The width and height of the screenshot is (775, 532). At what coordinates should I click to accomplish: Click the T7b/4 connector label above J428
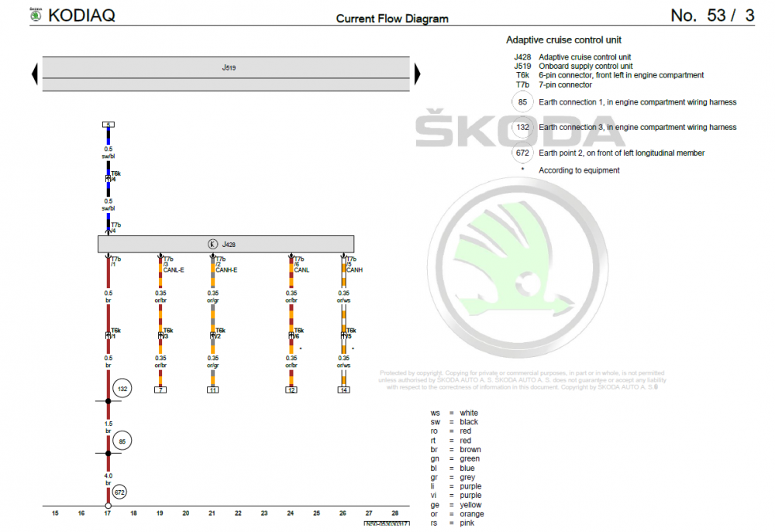click(115, 228)
